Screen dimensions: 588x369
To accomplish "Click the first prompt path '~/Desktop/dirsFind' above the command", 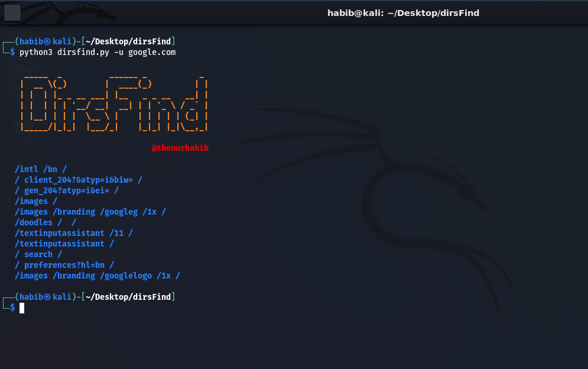I will point(128,41).
